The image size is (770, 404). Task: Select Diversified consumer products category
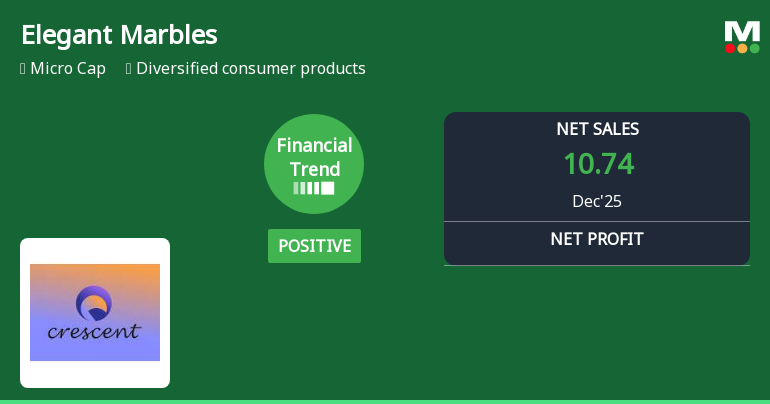click(251, 69)
